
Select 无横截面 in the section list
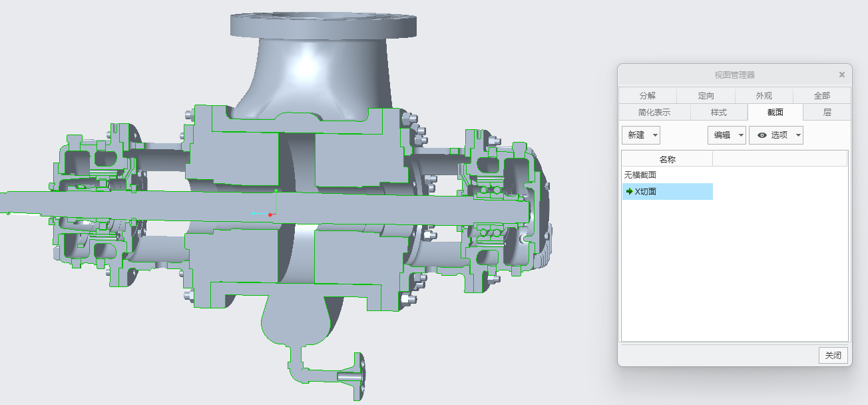click(x=640, y=175)
